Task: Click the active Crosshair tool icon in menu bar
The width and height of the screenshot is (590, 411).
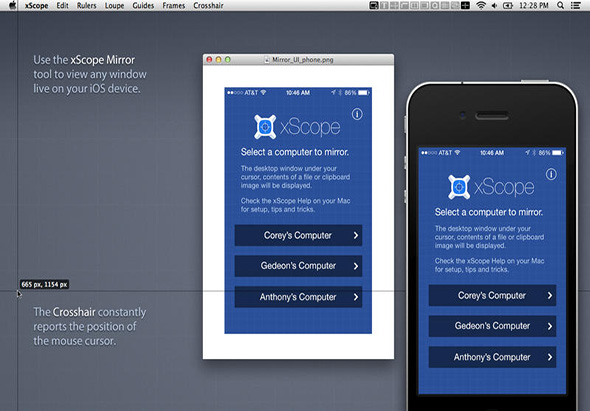Action: (x=466, y=6)
